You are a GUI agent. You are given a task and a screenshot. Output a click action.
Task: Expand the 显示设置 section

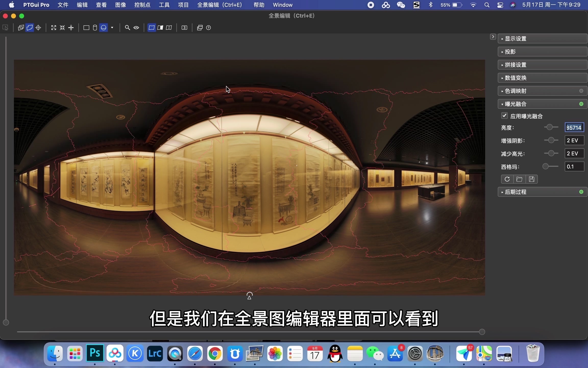point(543,39)
